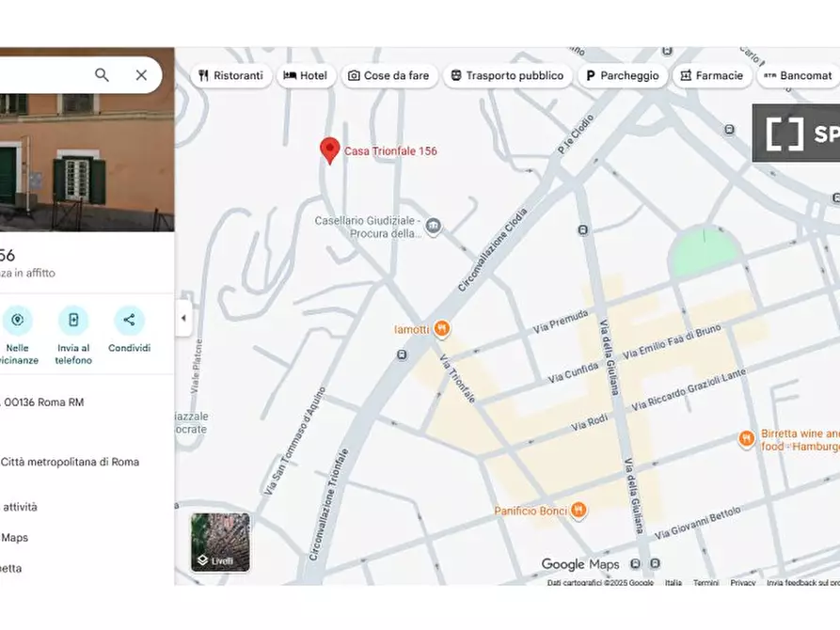Click the Panificio Bonci marker
Image resolution: width=840 pixels, height=630 pixels.
pyautogui.click(x=578, y=510)
